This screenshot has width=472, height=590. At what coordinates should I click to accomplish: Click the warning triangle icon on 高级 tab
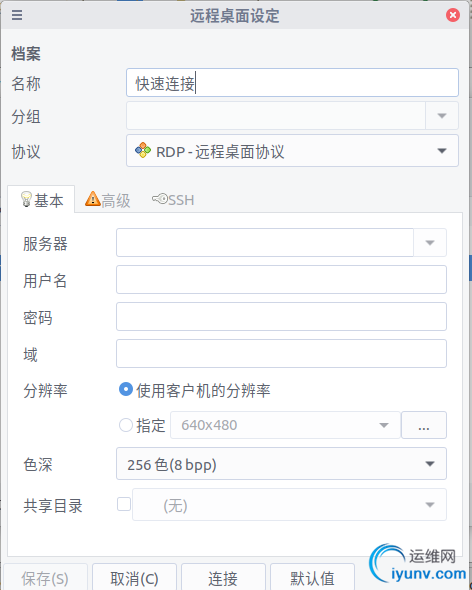tap(93, 199)
